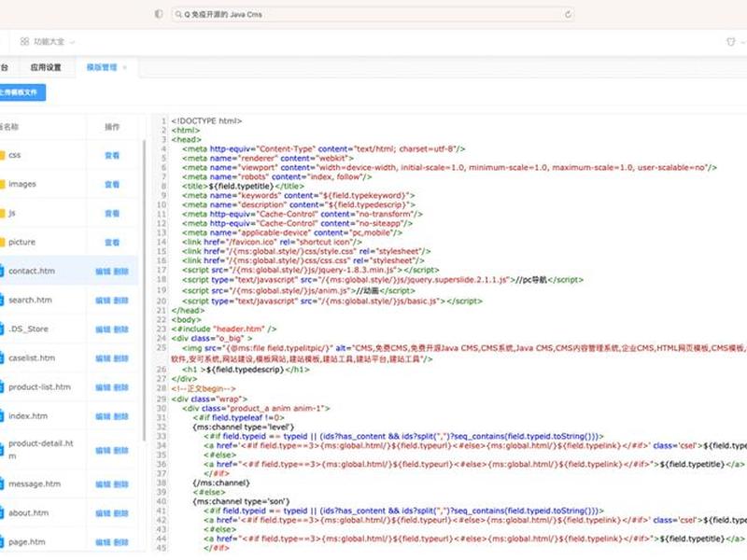Select the search.htm file name
This screenshot has height=560, width=747.
(30, 300)
